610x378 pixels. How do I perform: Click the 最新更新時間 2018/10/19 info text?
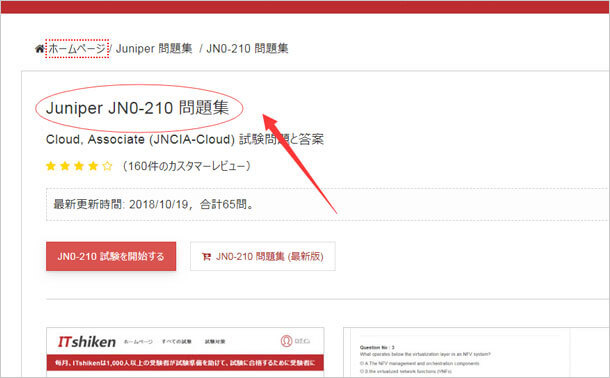[153, 204]
